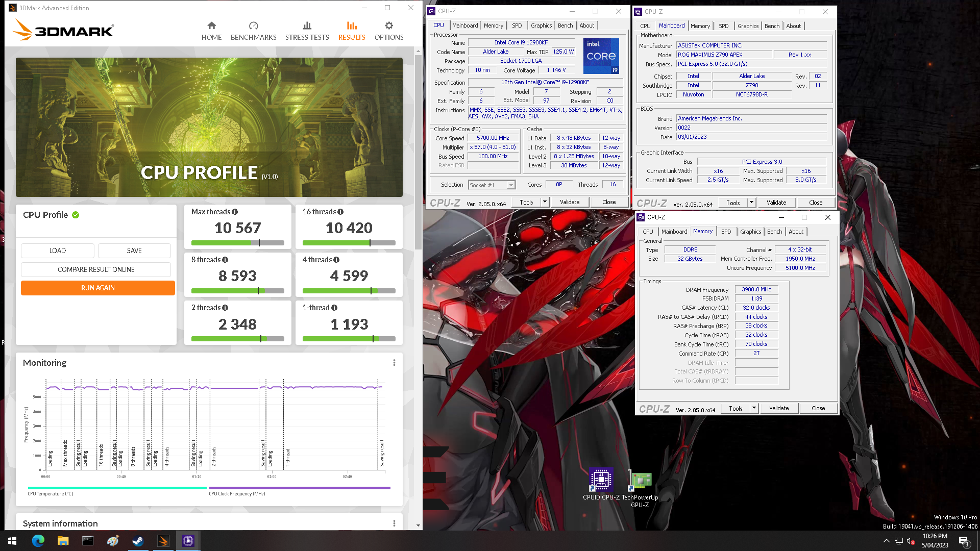
Task: Open the 3DMark HOME page icon
Action: coord(211,26)
